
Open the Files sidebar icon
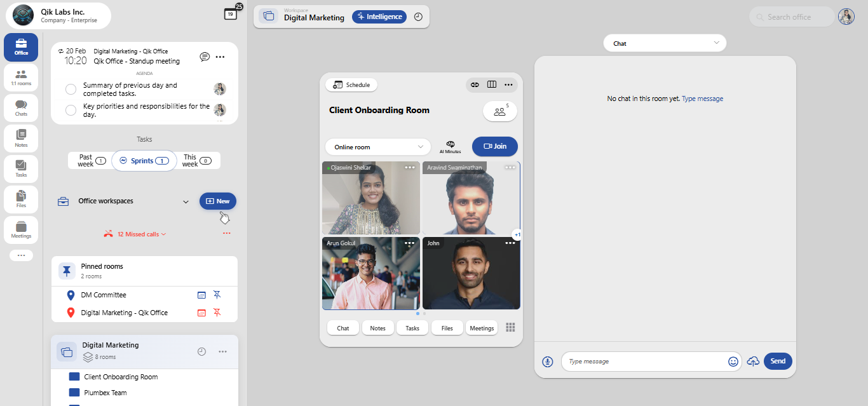point(21,200)
